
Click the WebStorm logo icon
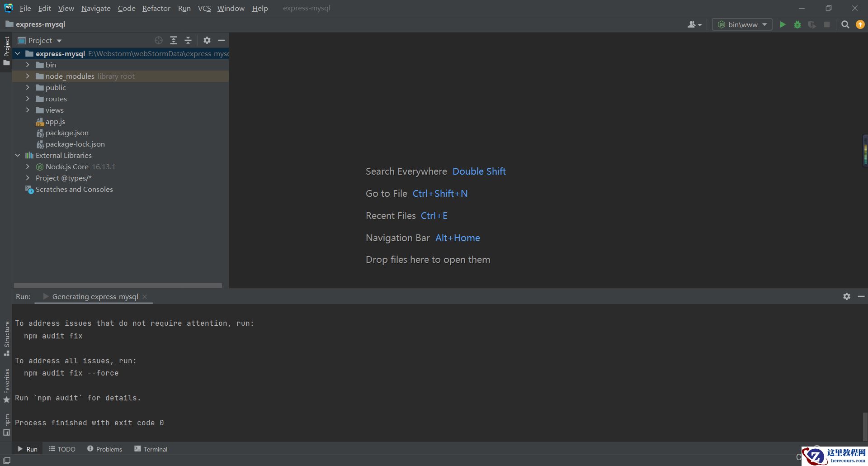coord(9,8)
